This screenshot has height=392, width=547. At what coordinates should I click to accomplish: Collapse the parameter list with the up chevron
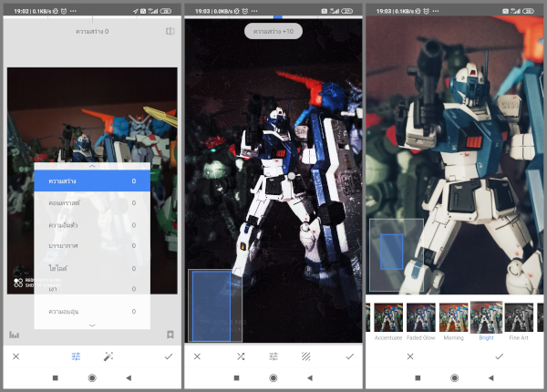pos(92,166)
